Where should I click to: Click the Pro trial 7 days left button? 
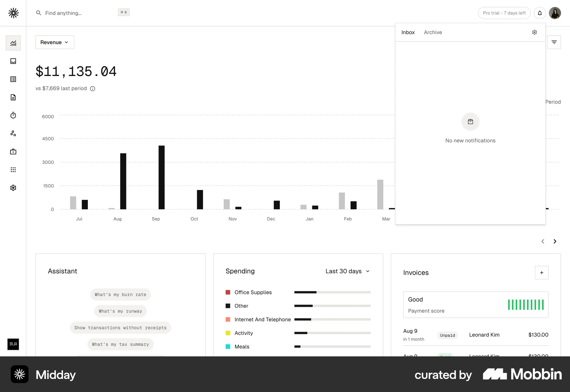coord(504,13)
